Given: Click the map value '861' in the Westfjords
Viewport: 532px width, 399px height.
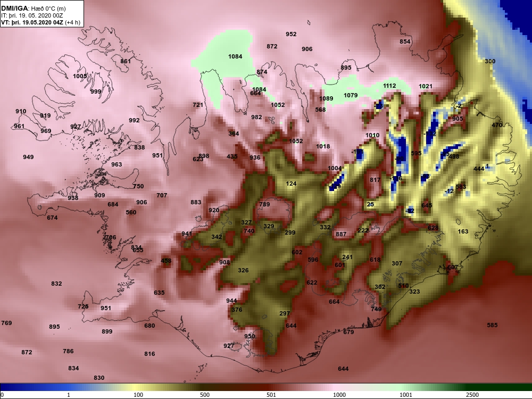Looking at the screenshot, I should coord(126,61).
